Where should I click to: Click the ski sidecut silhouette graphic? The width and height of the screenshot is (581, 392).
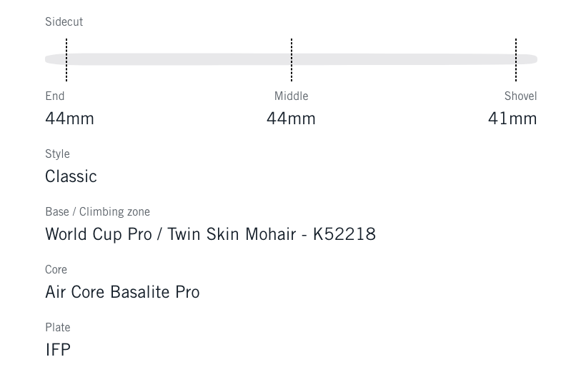179,59
